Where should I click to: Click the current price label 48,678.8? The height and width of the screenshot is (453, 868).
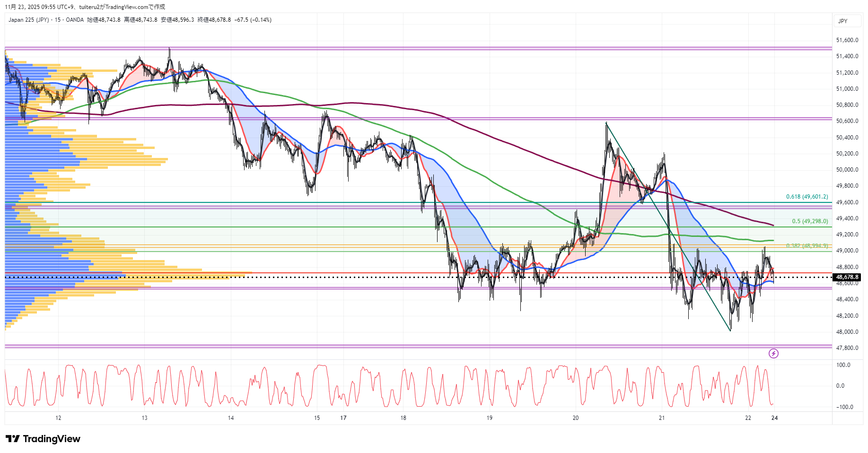coord(847,277)
